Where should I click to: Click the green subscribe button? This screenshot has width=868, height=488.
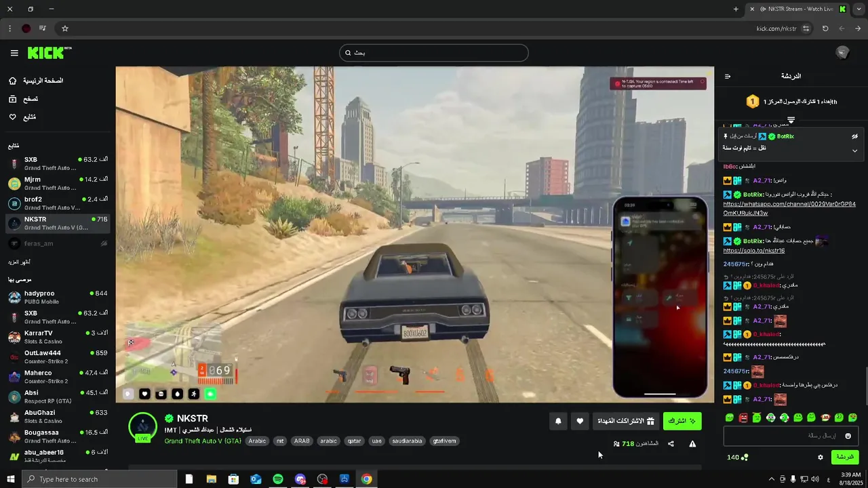click(682, 421)
